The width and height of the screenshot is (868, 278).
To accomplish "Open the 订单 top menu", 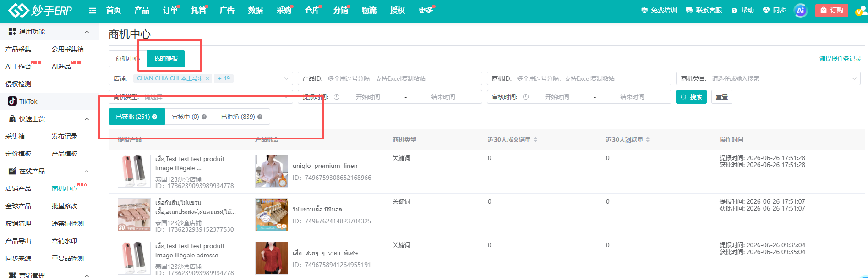I will coord(170,10).
